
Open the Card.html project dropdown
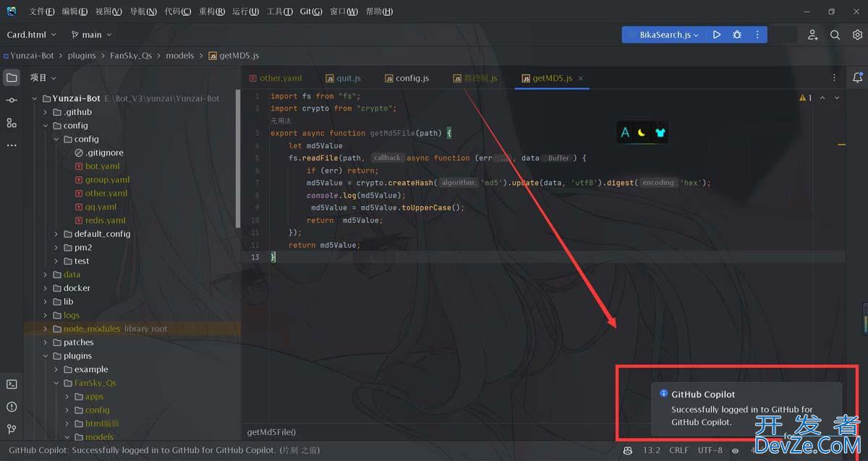[x=31, y=35]
